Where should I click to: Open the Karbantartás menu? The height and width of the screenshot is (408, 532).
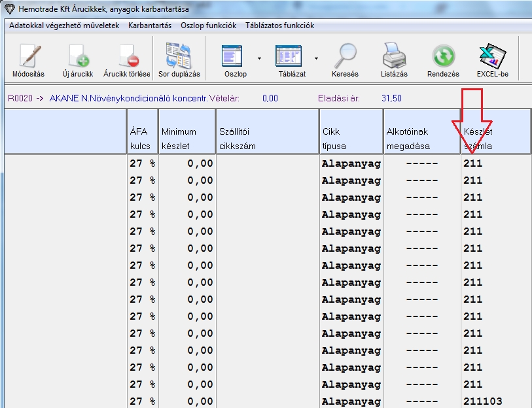coord(150,25)
